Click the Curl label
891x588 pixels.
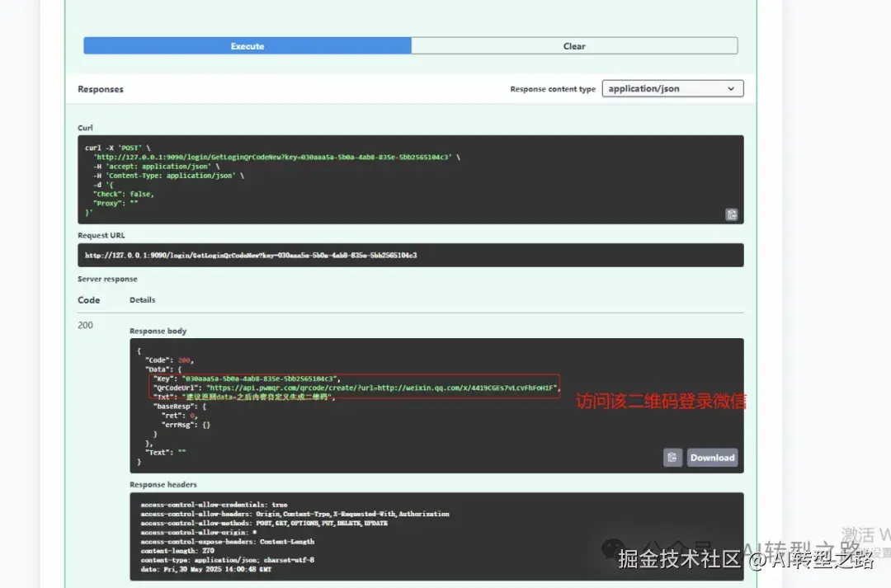click(x=85, y=128)
